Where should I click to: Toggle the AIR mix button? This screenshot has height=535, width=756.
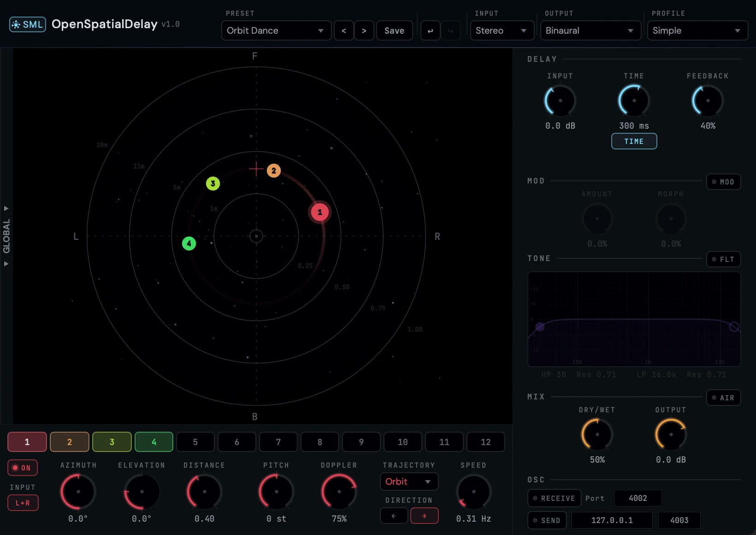pyautogui.click(x=724, y=398)
